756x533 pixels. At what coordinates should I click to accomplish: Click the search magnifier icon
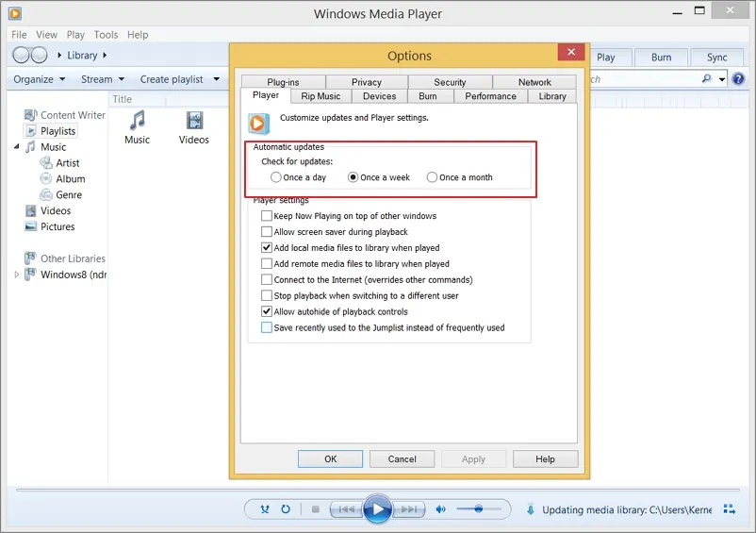click(x=706, y=78)
